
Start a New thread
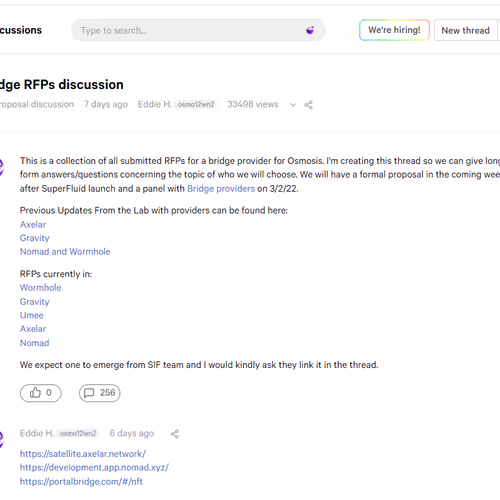[x=465, y=30]
